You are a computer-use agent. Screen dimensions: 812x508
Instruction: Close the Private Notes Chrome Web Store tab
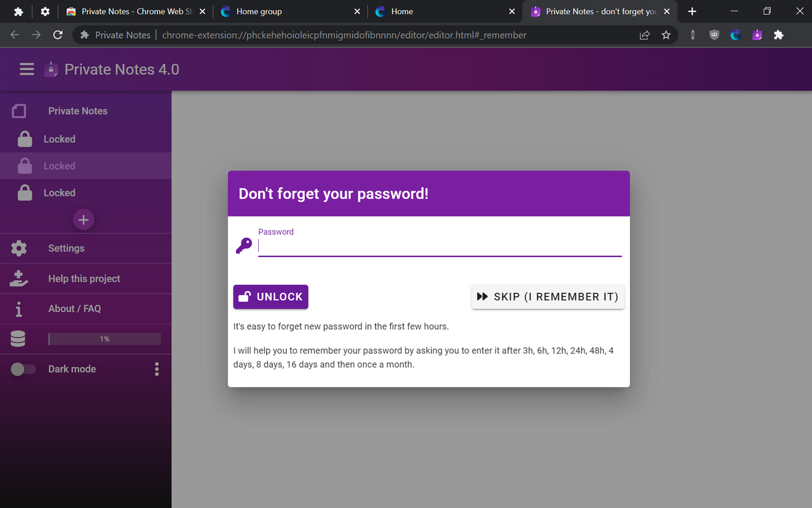[x=202, y=11]
